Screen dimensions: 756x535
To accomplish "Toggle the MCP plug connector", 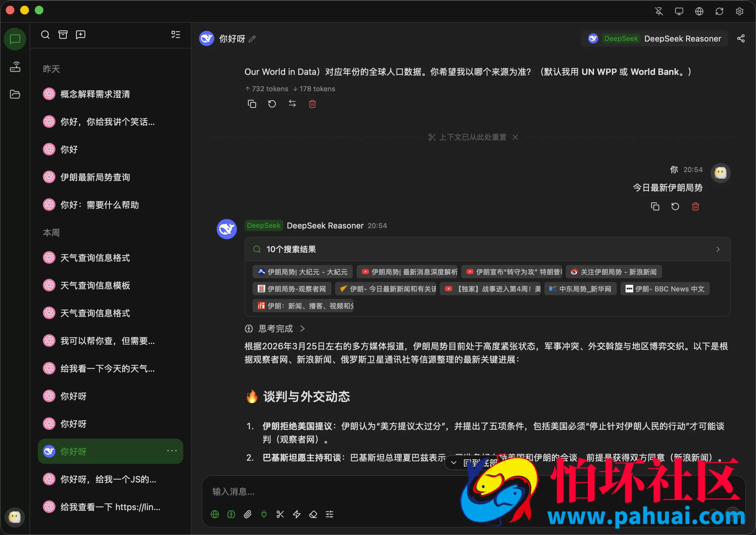I will [264, 514].
